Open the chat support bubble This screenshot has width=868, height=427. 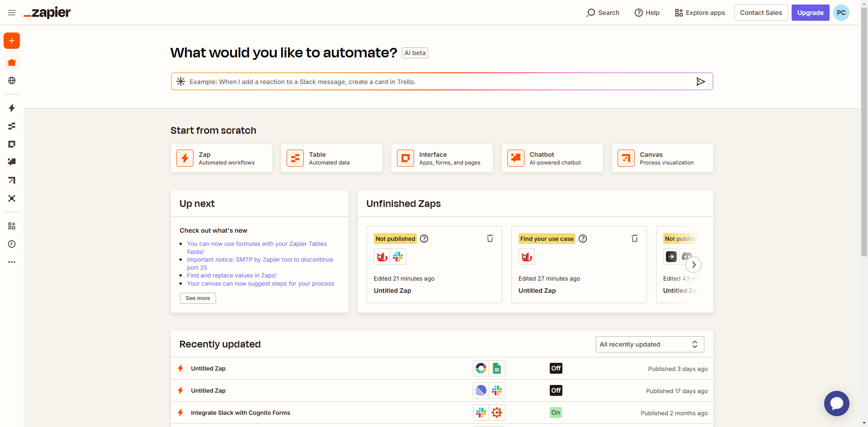[x=836, y=403]
